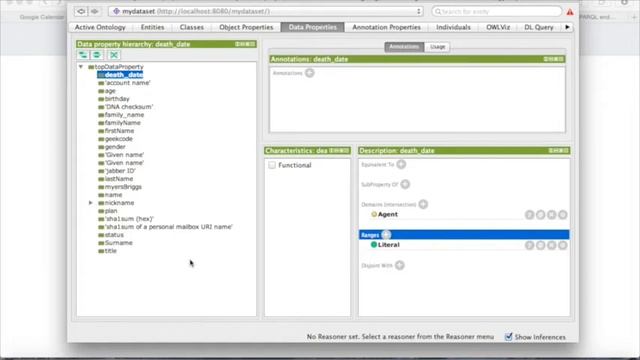Screen dimensions: 640x360
Task: Click the Add sibling property icon
Action: (x=97, y=55)
